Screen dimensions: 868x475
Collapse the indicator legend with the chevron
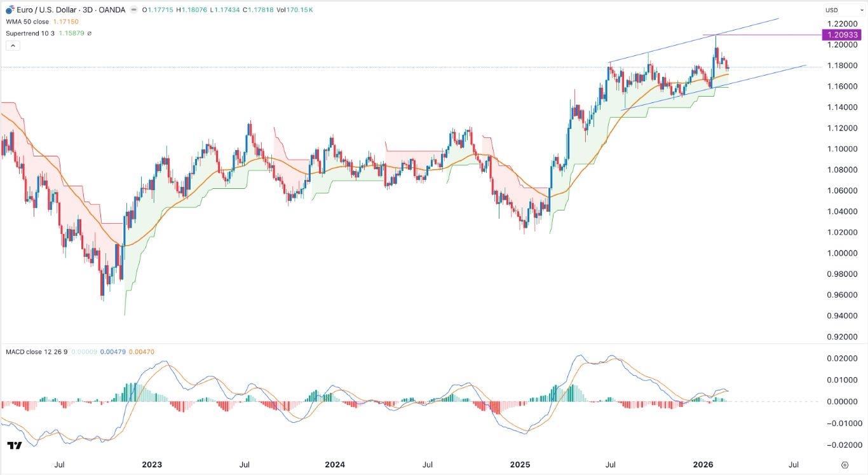point(13,45)
